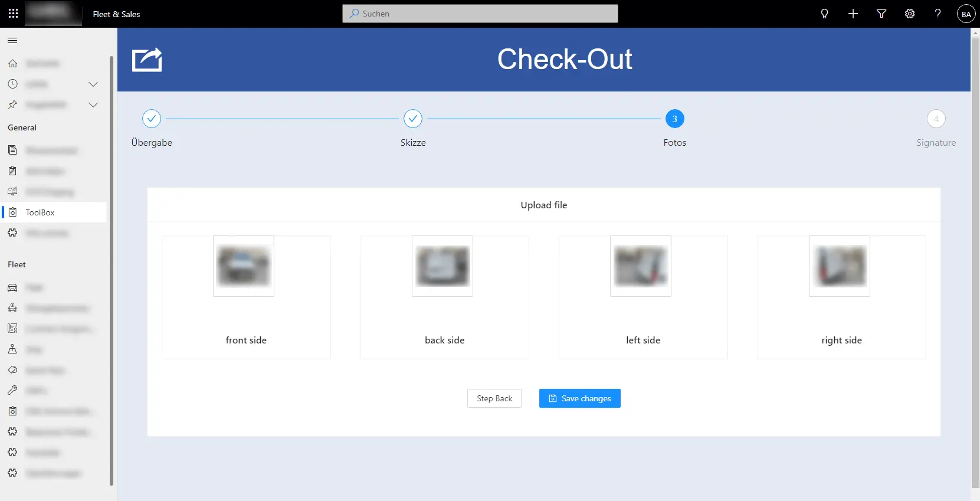Click the "right side" label
The width and height of the screenshot is (980, 501).
click(x=842, y=340)
